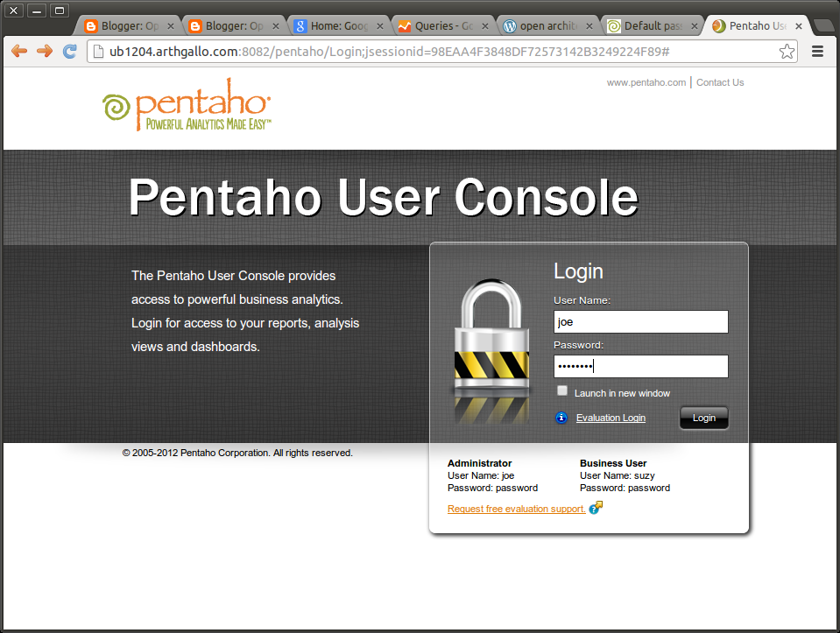The width and height of the screenshot is (840, 633).
Task: Click the browser back arrow
Action: click(19, 51)
